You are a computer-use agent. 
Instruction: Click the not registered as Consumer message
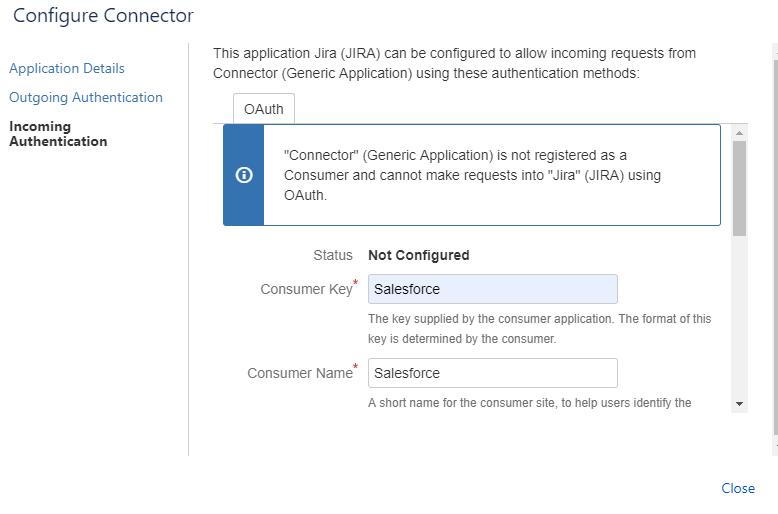coord(472,175)
